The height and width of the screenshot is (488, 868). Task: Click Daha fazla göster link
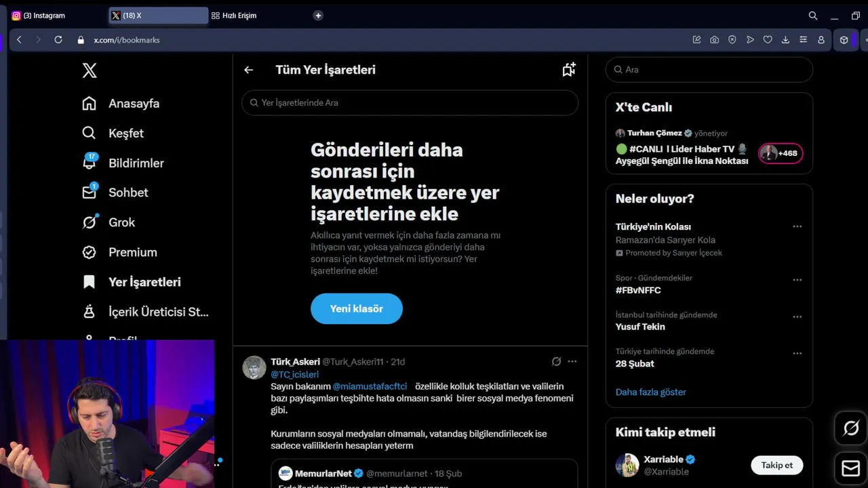pyautogui.click(x=650, y=392)
